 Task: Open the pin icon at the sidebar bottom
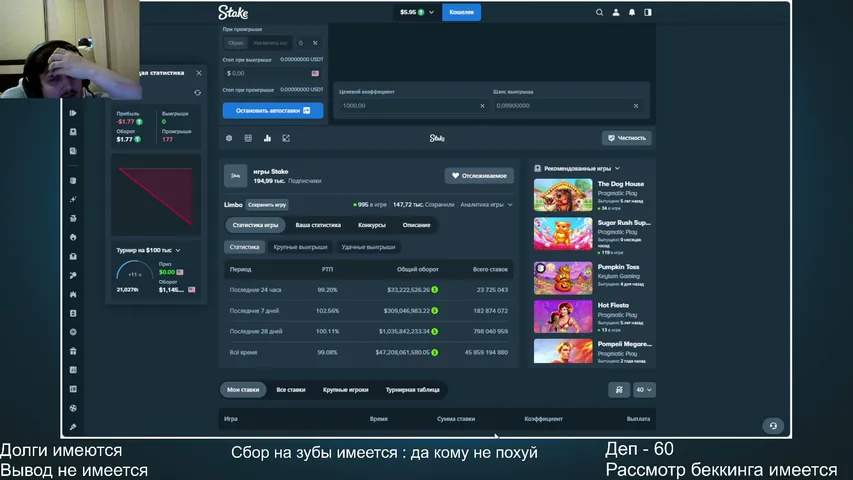click(73, 427)
